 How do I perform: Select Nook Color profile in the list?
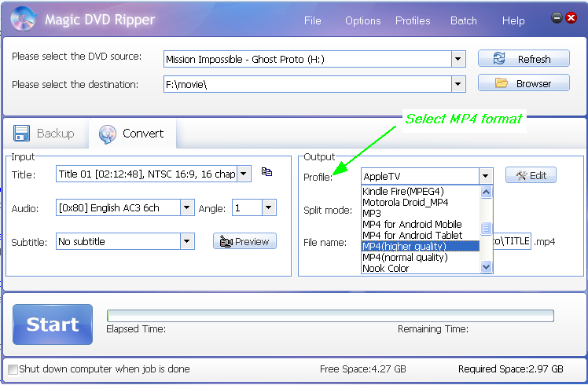pyautogui.click(x=420, y=268)
